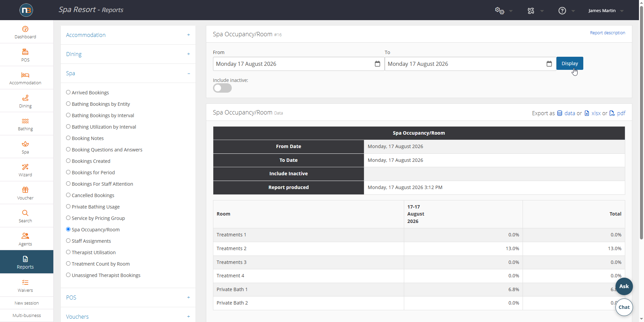Open the Wizard wand icon

click(25, 167)
